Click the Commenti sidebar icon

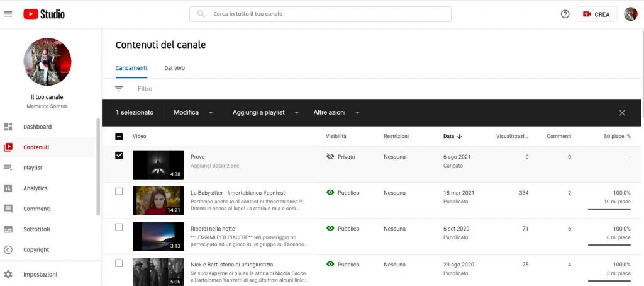(8, 209)
